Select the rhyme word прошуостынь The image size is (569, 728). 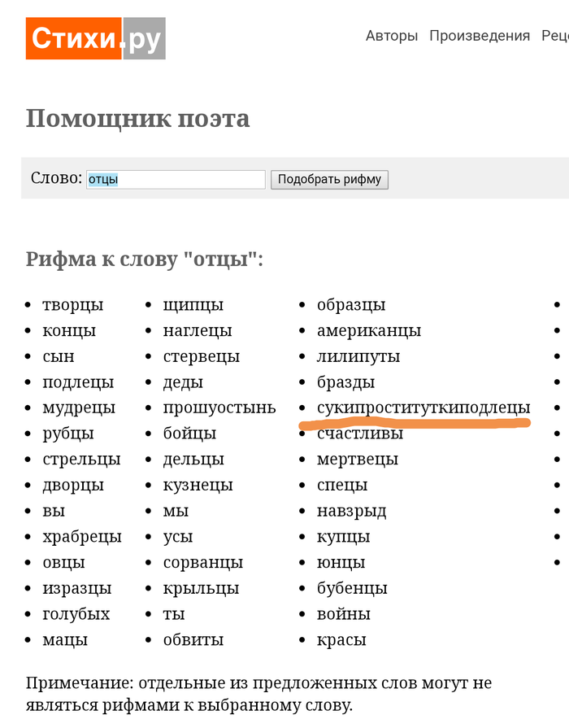(x=219, y=408)
